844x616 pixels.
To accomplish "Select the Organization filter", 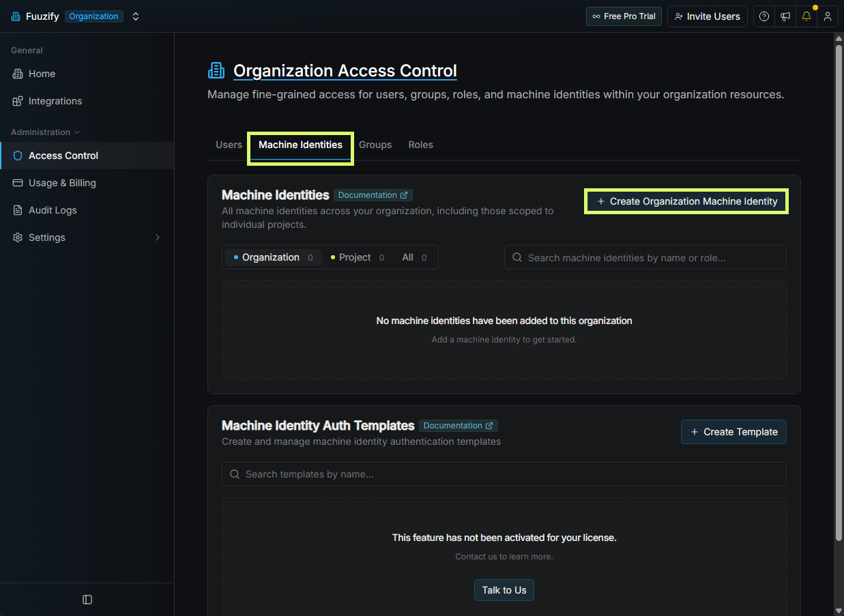I will pos(273,257).
